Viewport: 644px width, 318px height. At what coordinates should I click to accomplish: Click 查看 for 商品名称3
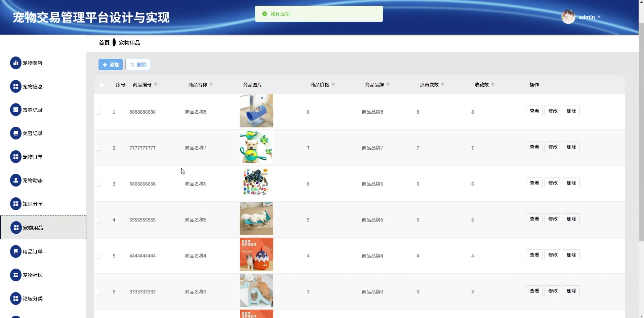[x=534, y=291]
